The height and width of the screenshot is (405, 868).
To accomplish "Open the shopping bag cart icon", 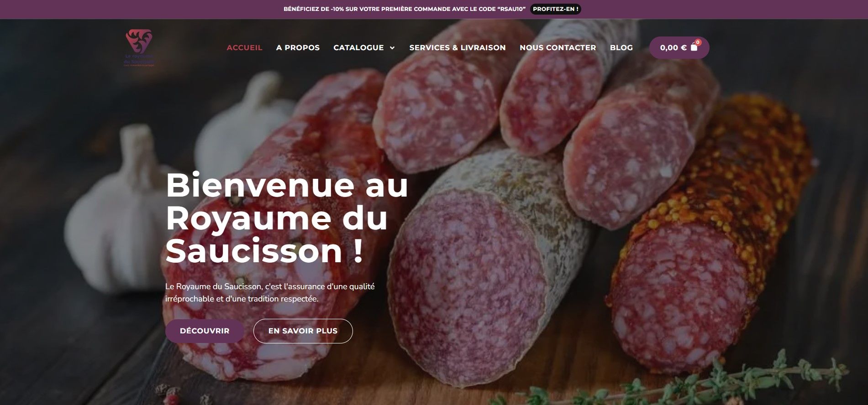I will 694,47.
